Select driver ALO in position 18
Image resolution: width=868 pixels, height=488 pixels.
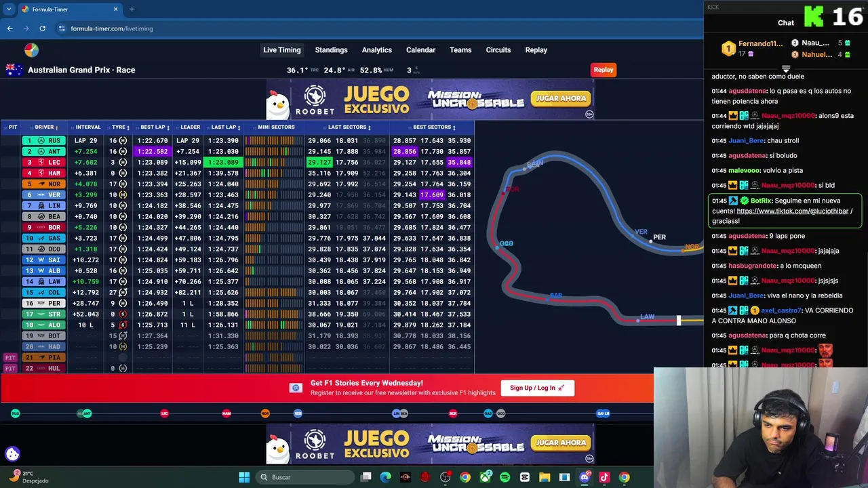(x=43, y=325)
